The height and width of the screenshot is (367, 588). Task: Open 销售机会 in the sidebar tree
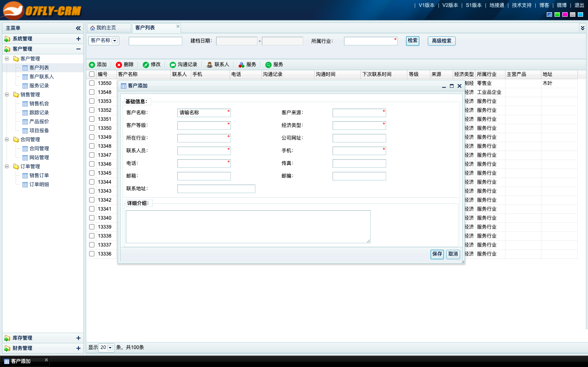[39, 104]
